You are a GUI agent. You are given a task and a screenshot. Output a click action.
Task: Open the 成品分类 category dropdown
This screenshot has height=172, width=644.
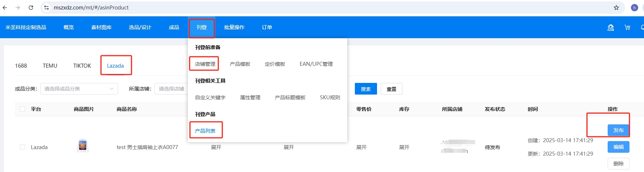[x=79, y=89]
